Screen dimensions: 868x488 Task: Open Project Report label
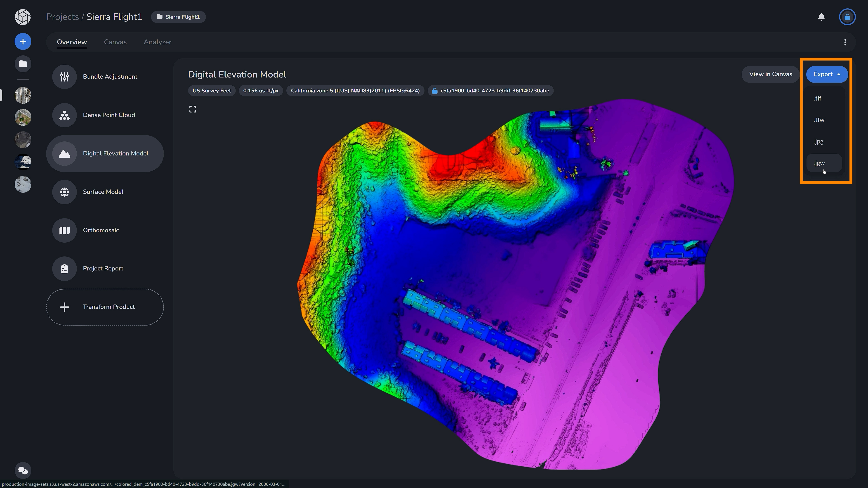pyautogui.click(x=103, y=269)
